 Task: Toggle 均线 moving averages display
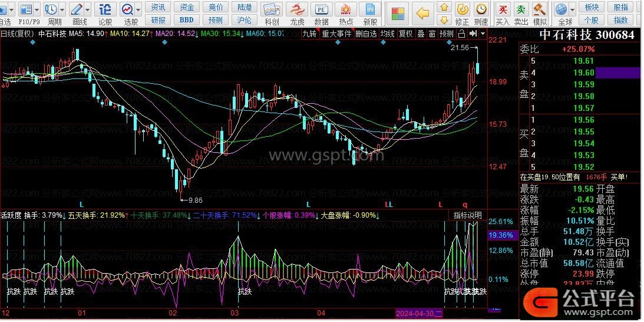point(388,34)
